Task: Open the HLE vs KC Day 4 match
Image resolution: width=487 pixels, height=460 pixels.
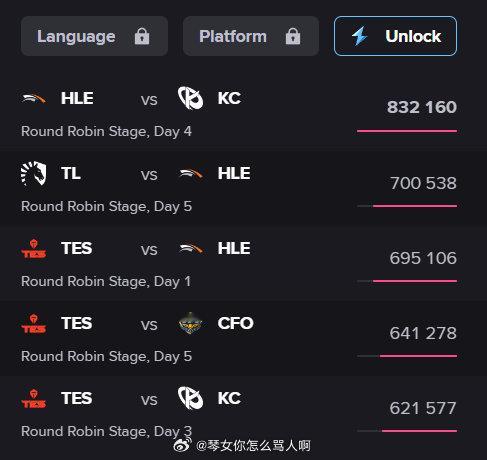Action: pyautogui.click(x=239, y=113)
